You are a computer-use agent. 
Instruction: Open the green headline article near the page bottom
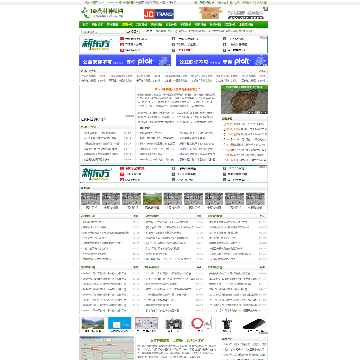pos(177,340)
